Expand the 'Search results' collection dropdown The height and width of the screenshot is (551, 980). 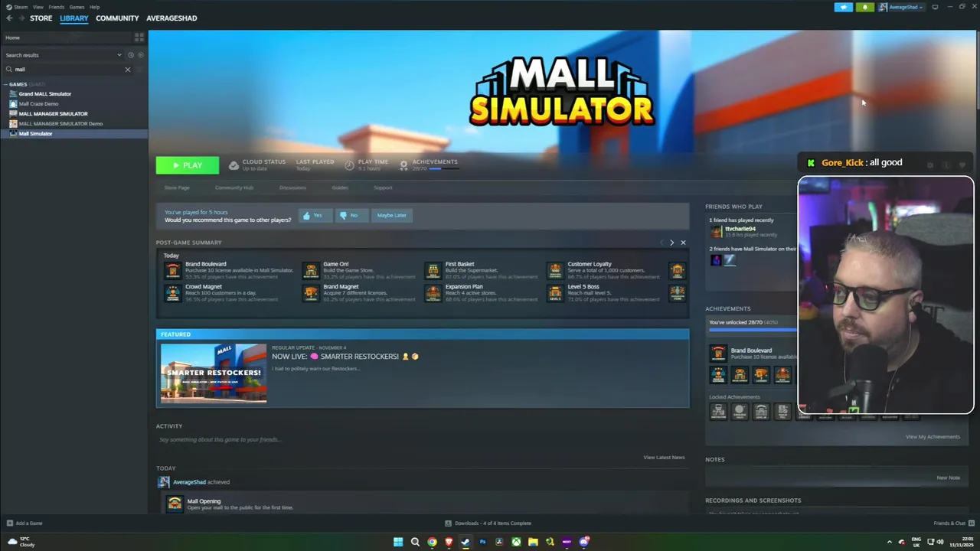click(119, 55)
